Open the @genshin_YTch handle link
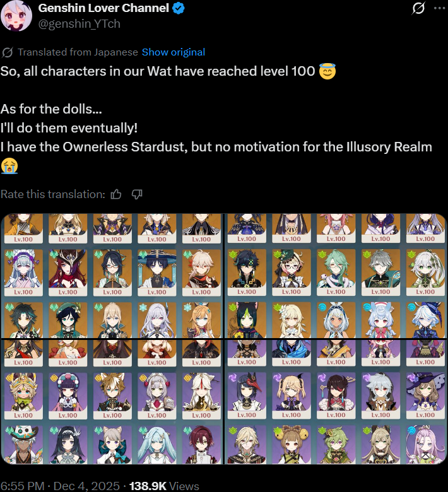Image resolution: width=448 pixels, height=492 pixels. point(79,24)
